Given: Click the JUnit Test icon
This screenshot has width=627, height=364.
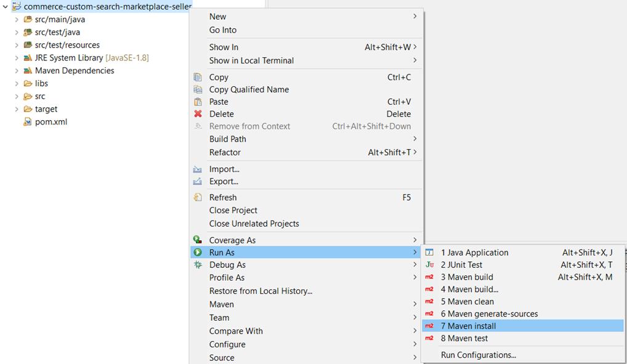Looking at the screenshot, I should coord(429,265).
